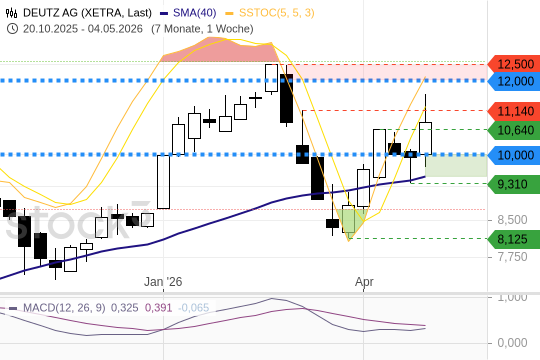Click the green 8,125 price label

tap(514, 239)
